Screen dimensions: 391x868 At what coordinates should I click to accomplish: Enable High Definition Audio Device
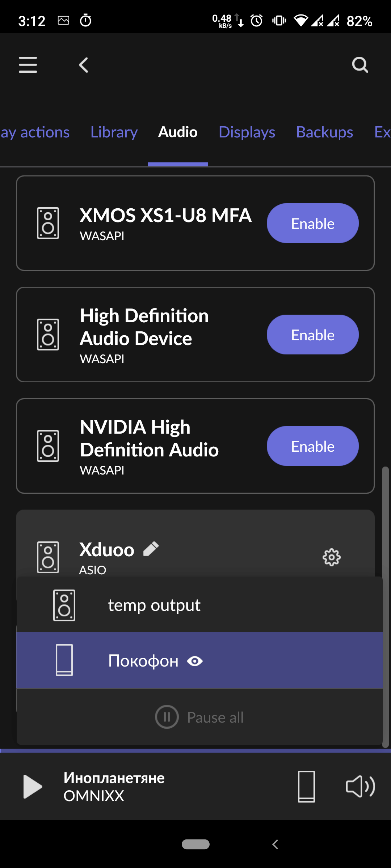(x=312, y=335)
